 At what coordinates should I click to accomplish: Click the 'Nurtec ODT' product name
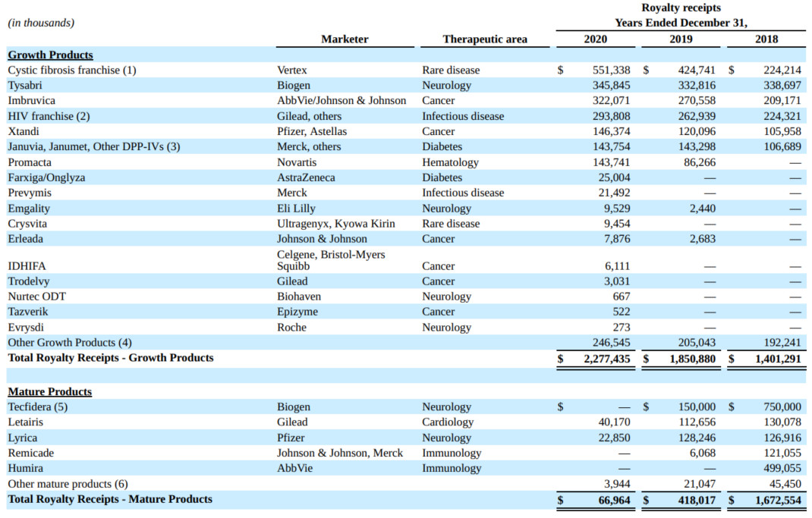coord(36,297)
